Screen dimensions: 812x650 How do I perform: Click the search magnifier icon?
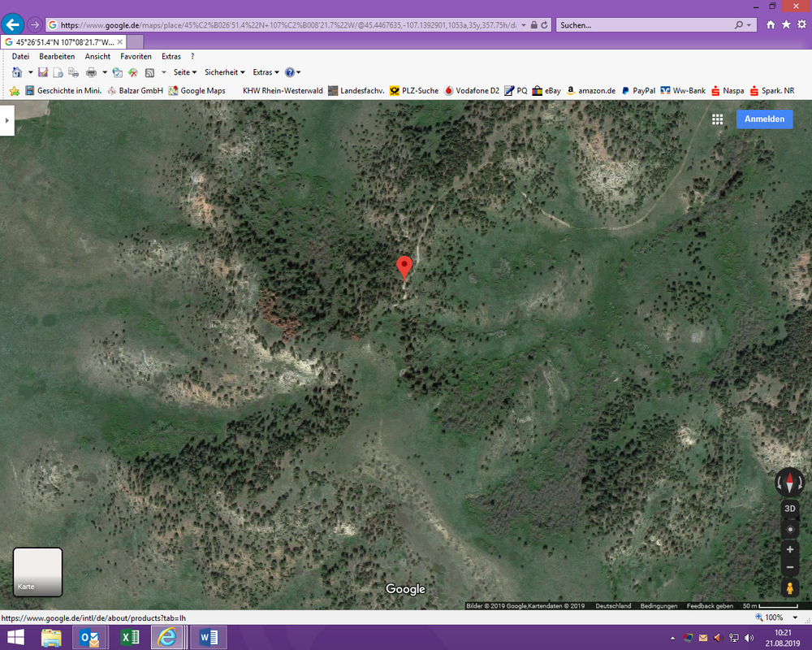738,25
